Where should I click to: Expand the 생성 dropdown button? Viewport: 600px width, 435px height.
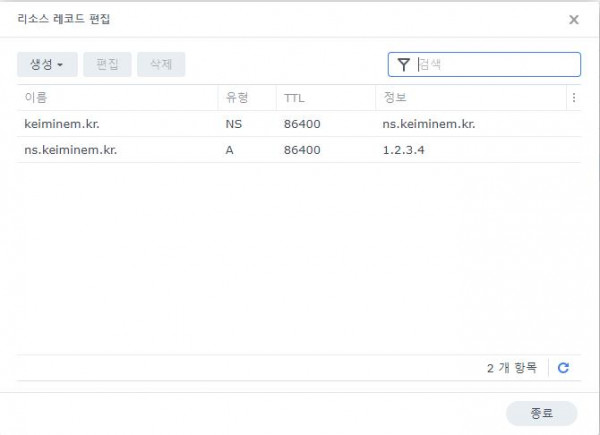click(x=47, y=64)
